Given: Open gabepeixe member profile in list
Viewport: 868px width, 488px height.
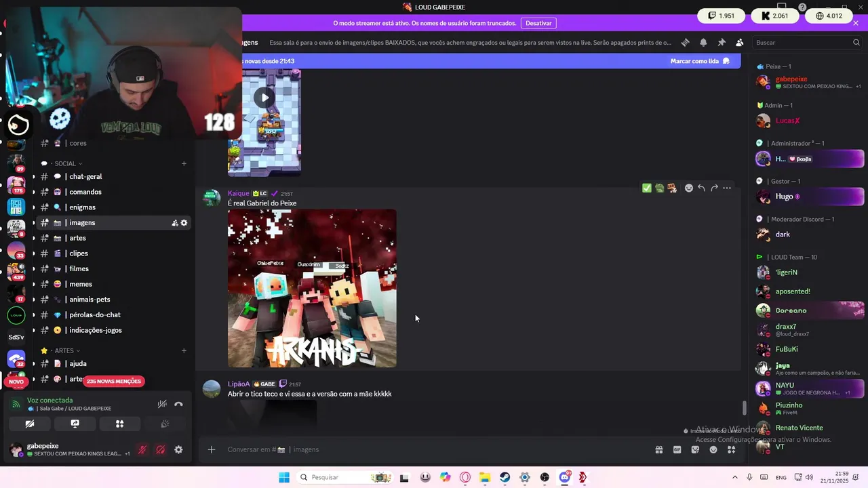Looking at the screenshot, I should 810,82.
